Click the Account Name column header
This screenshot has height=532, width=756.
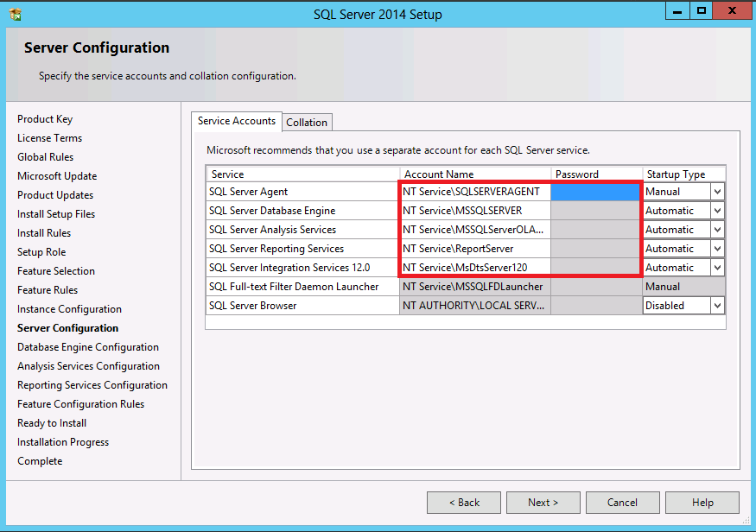pos(475,174)
